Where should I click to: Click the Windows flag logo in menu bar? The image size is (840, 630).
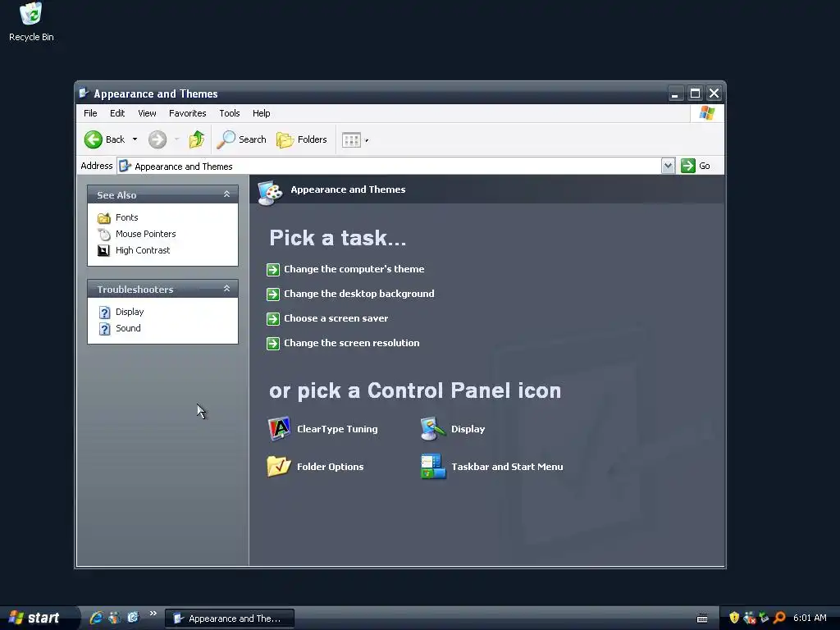pyautogui.click(x=706, y=113)
